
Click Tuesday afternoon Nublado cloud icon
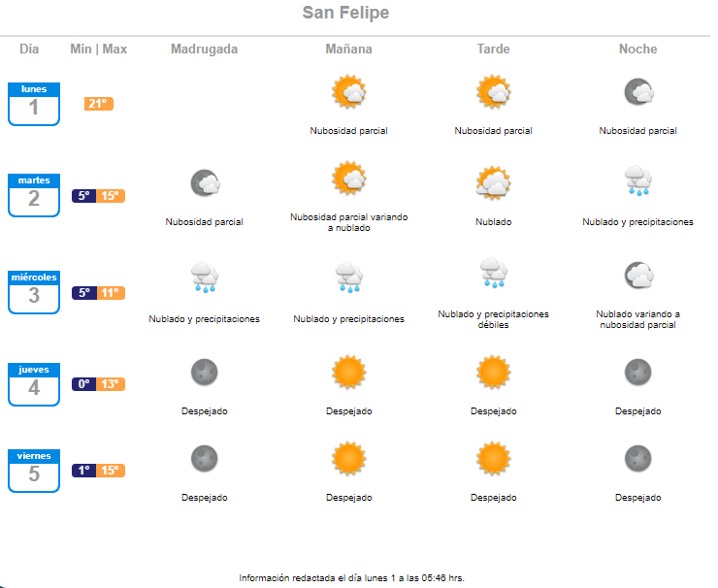(x=493, y=183)
